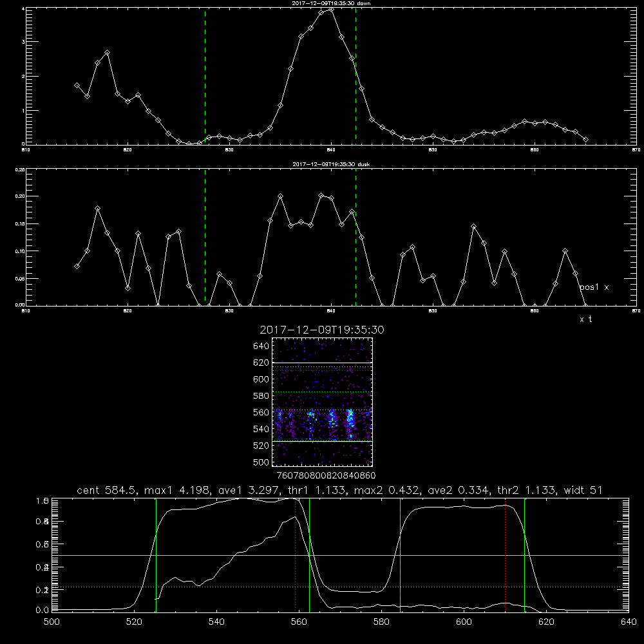
Task: Click the dusk plot title text
Action: pos(331,164)
